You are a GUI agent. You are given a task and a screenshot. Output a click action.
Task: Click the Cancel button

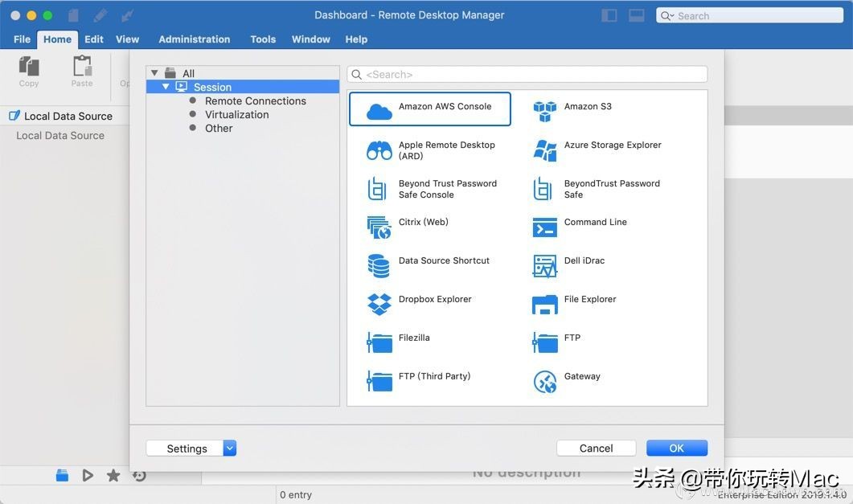tap(596, 449)
